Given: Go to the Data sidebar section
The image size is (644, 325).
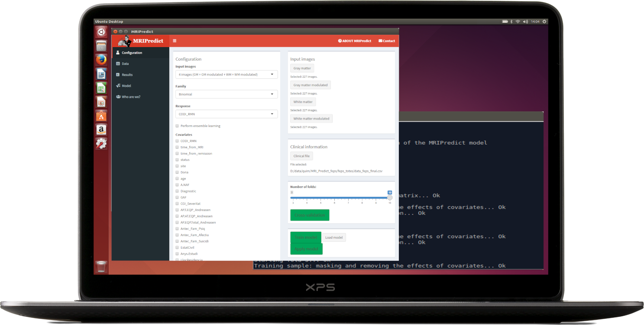Looking at the screenshot, I should click(125, 64).
